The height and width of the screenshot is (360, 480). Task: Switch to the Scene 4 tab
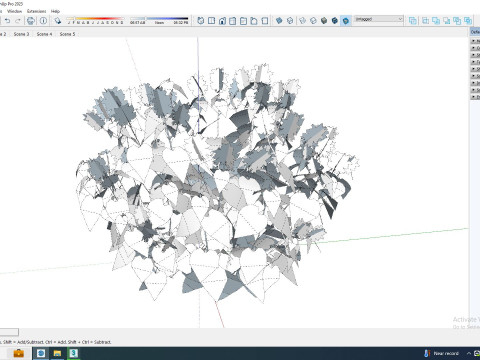44,34
